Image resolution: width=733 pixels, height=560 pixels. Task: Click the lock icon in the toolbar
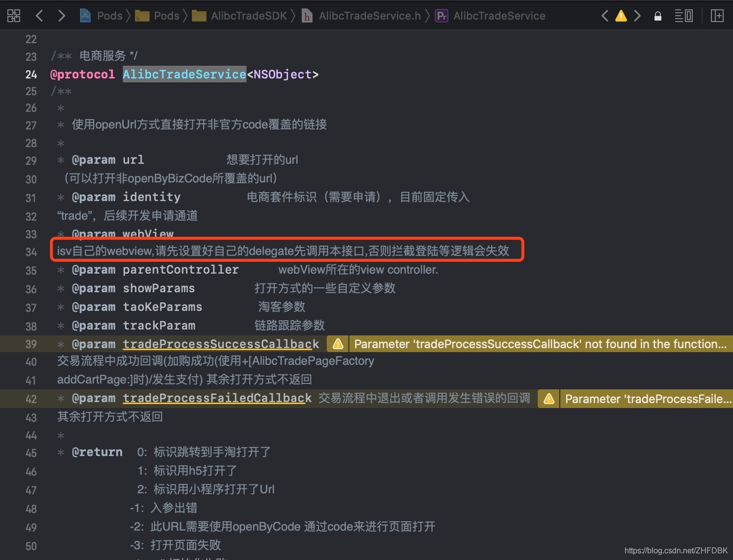pos(657,15)
